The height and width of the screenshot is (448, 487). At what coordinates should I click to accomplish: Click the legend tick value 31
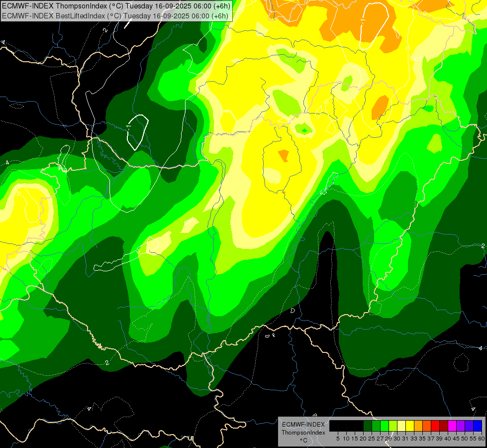(x=405, y=439)
